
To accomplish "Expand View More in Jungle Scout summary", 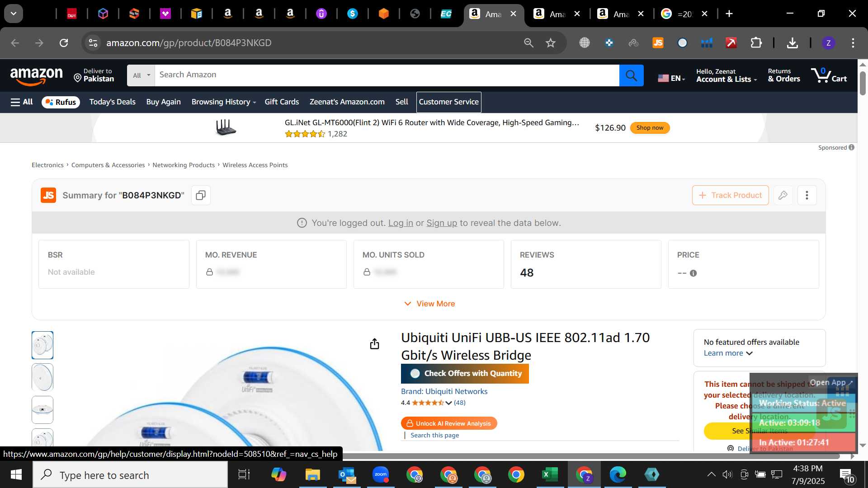I will pos(429,304).
